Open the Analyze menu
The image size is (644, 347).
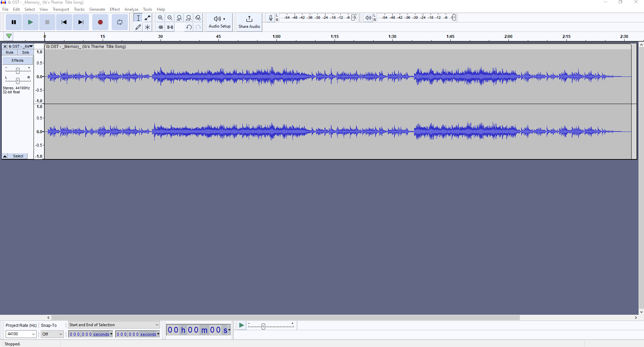(132, 9)
